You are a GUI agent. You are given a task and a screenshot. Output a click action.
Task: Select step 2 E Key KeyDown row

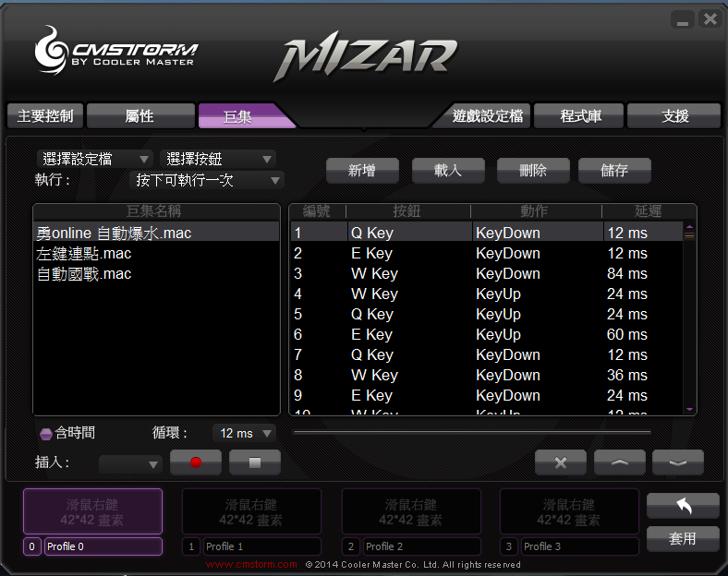pos(487,253)
